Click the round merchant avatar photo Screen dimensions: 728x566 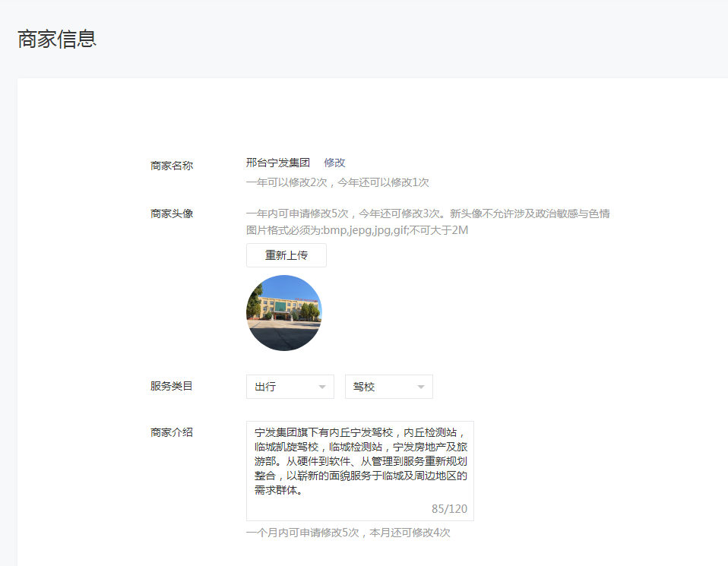pyautogui.click(x=284, y=313)
